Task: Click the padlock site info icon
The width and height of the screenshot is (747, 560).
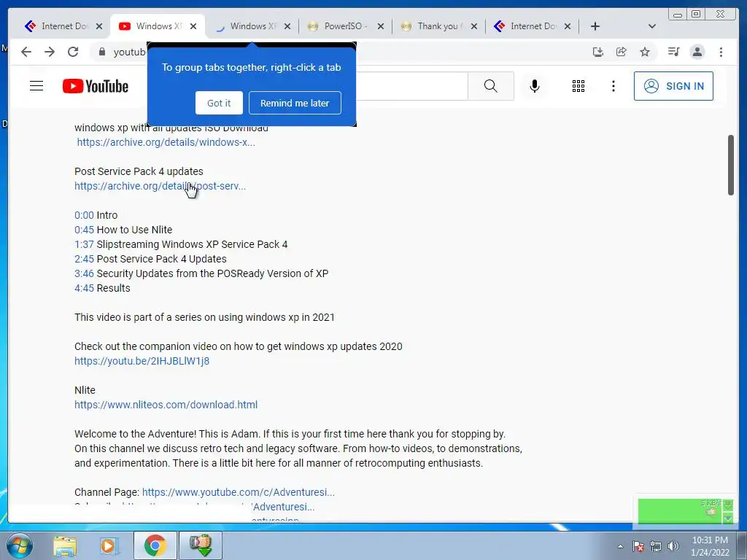Action: coord(102,52)
